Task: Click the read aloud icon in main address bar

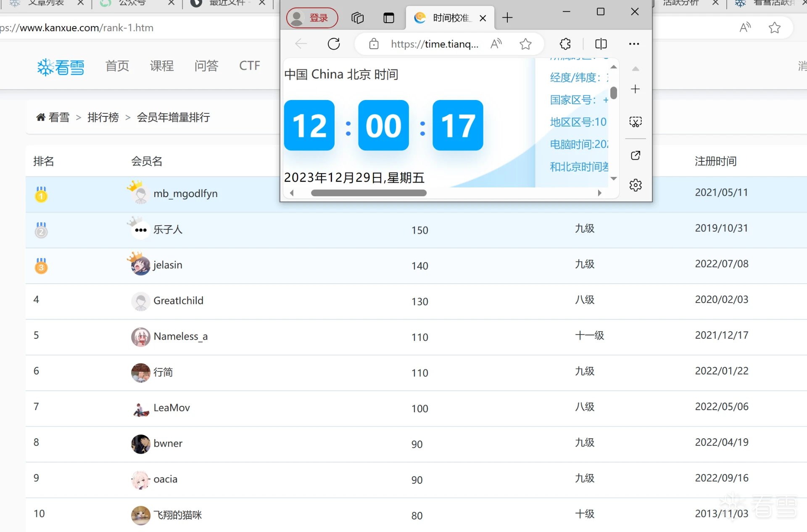Action: pos(745,28)
